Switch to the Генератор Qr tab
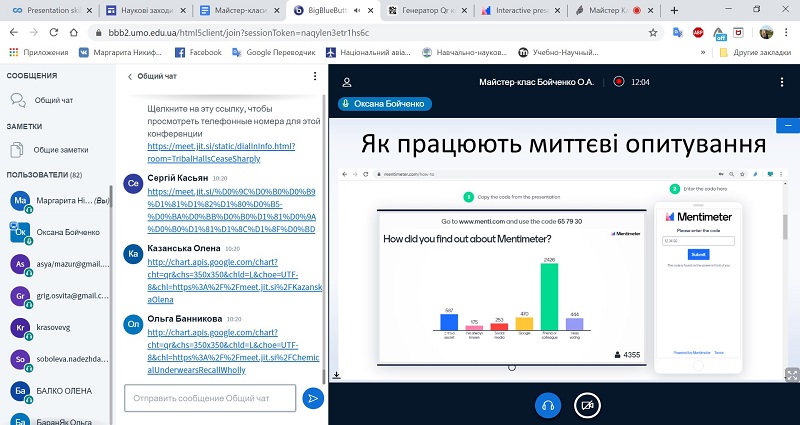The image size is (800, 425). [424, 10]
